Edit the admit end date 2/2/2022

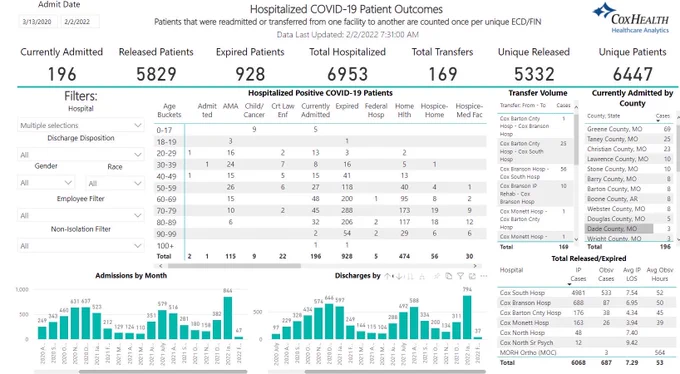tap(80, 21)
